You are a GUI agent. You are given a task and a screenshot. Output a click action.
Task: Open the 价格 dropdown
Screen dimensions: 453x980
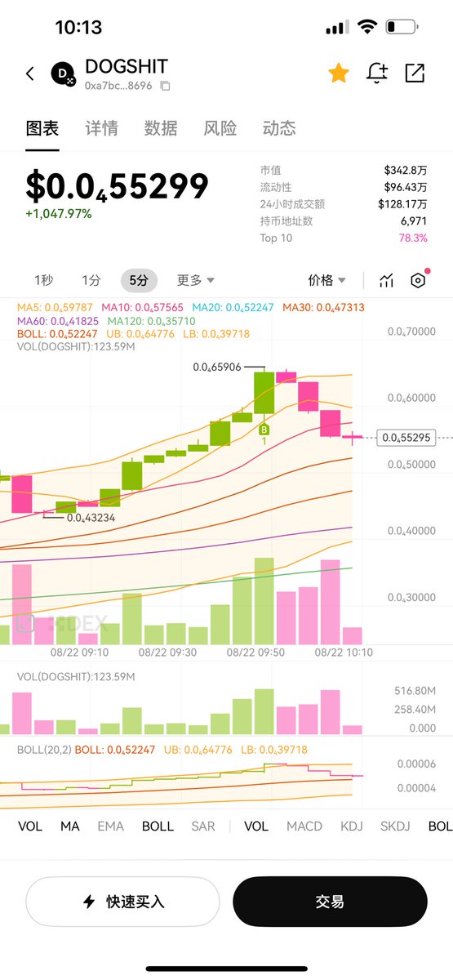pos(326,280)
